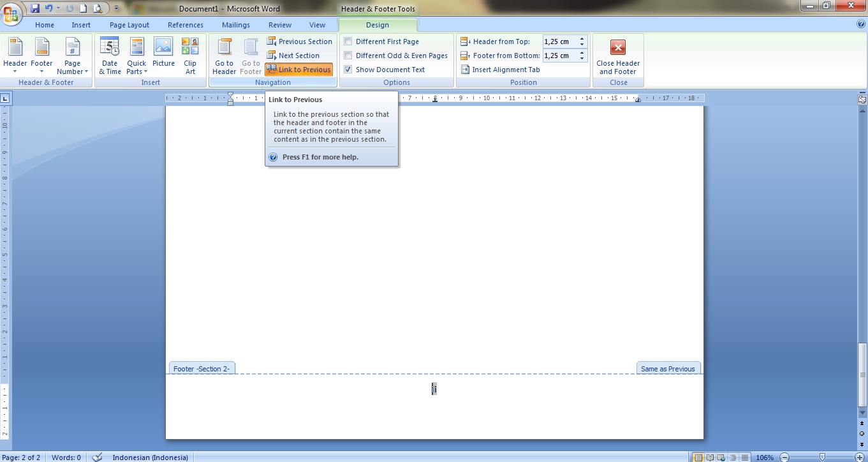Click the Footer -Section 2- label
Viewport: 868px width, 462px height.
coord(202,368)
